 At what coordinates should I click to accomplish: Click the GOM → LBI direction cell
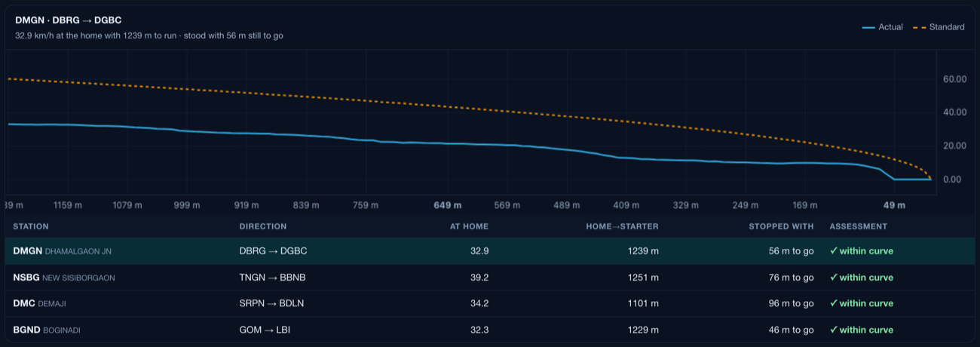click(265, 330)
